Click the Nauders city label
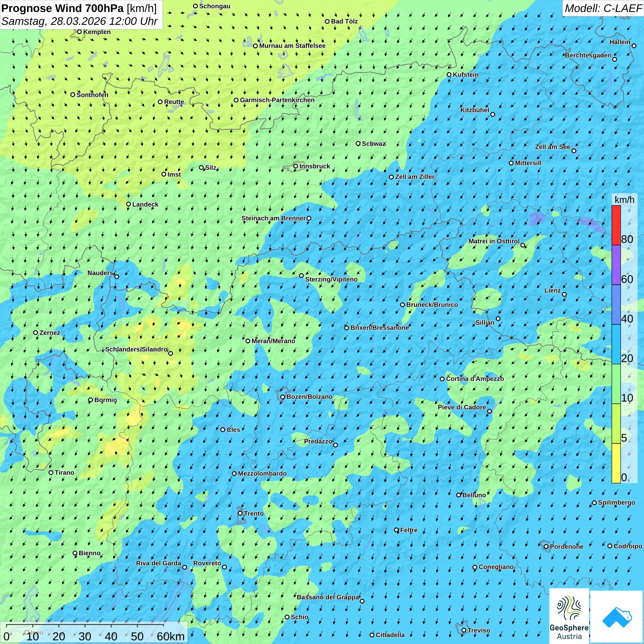Viewport: 644px width, 644px height. click(x=100, y=273)
